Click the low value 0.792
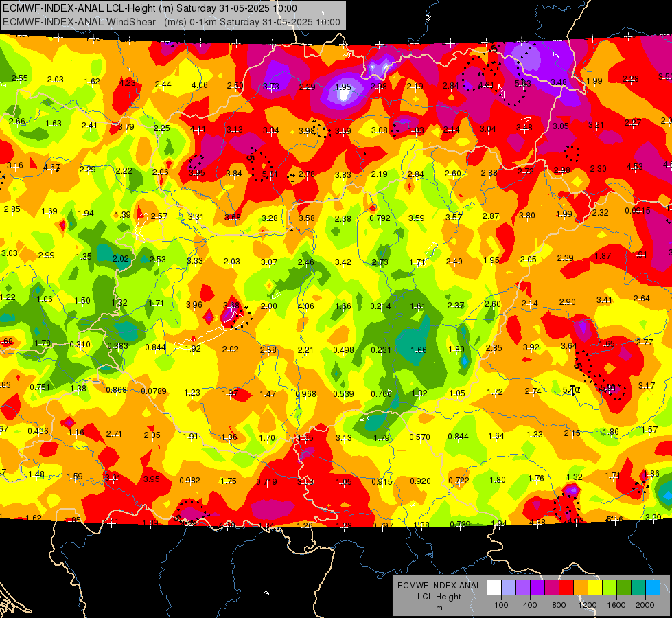This screenshot has width=672, height=618. pyautogui.click(x=380, y=218)
